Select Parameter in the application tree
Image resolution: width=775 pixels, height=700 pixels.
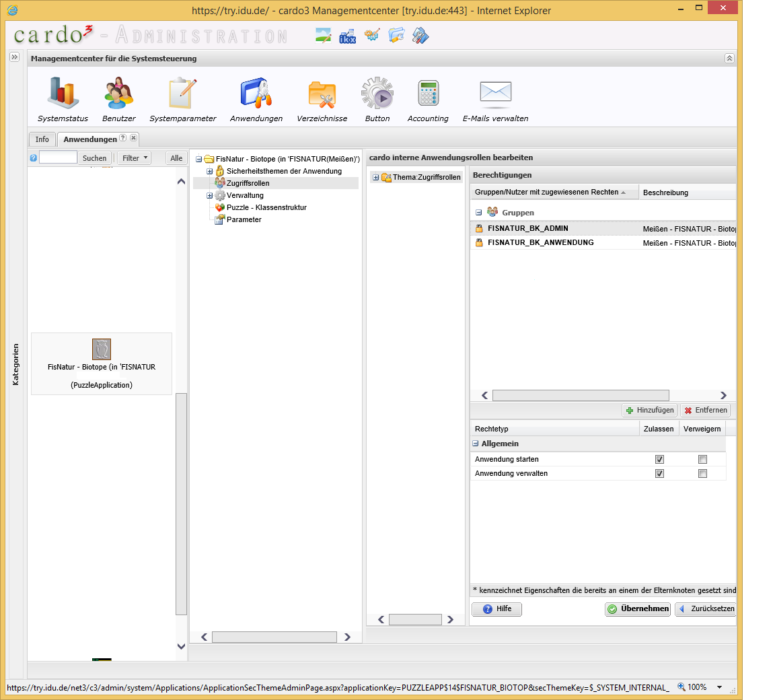click(x=244, y=219)
